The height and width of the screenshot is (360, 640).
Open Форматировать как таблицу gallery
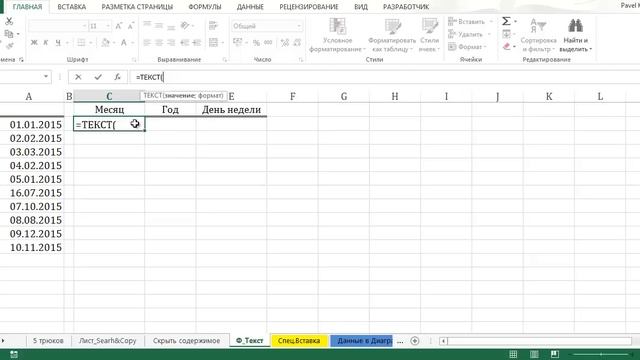(x=391, y=36)
